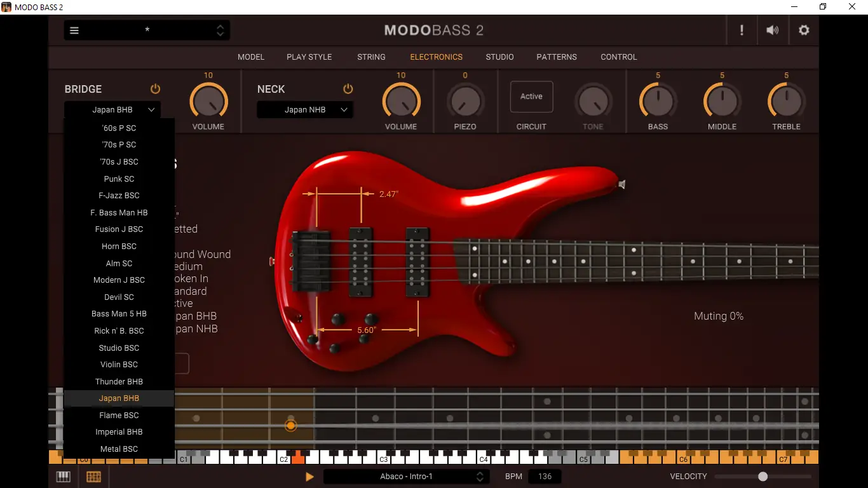Click the BASS EQ knob
Image resolution: width=868 pixels, height=488 pixels.
658,101
